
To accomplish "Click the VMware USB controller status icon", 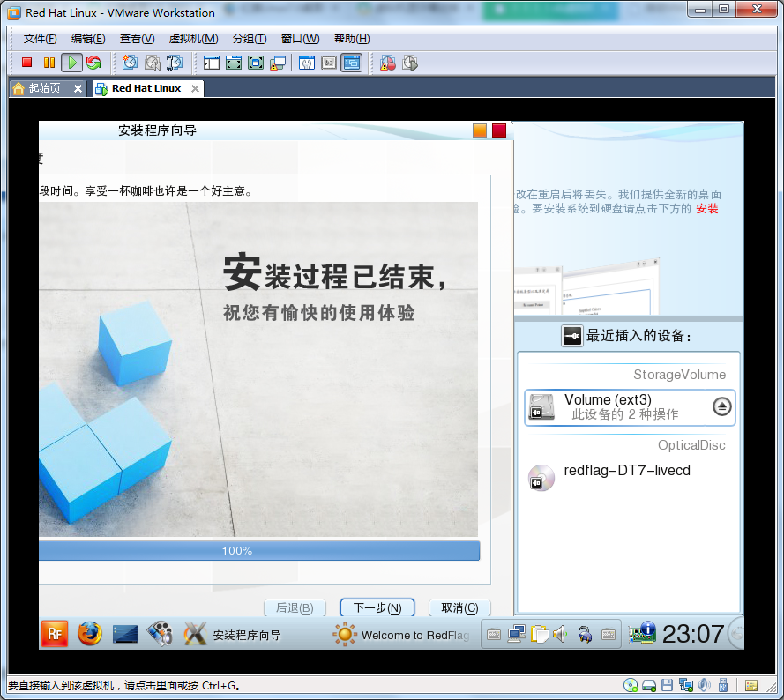I will [722, 685].
